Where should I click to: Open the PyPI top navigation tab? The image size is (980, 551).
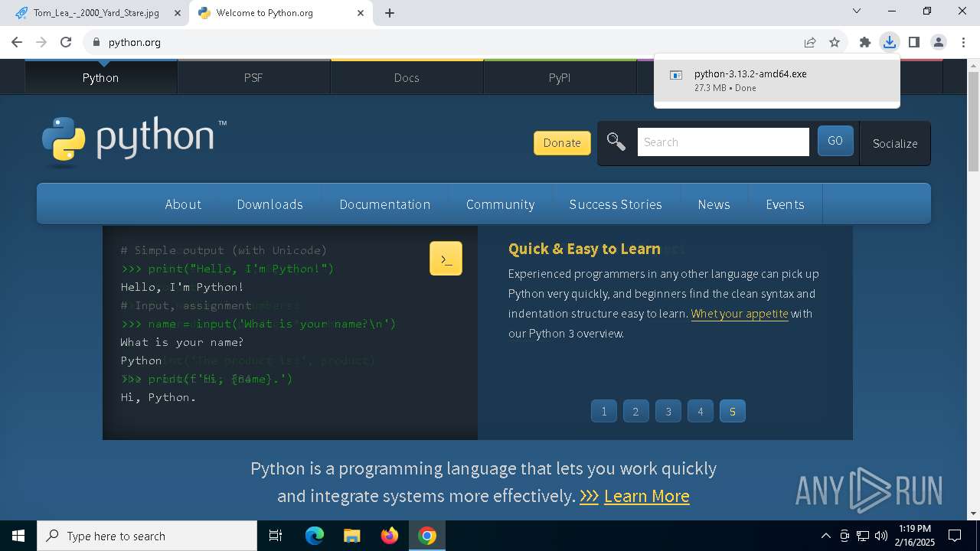click(560, 77)
